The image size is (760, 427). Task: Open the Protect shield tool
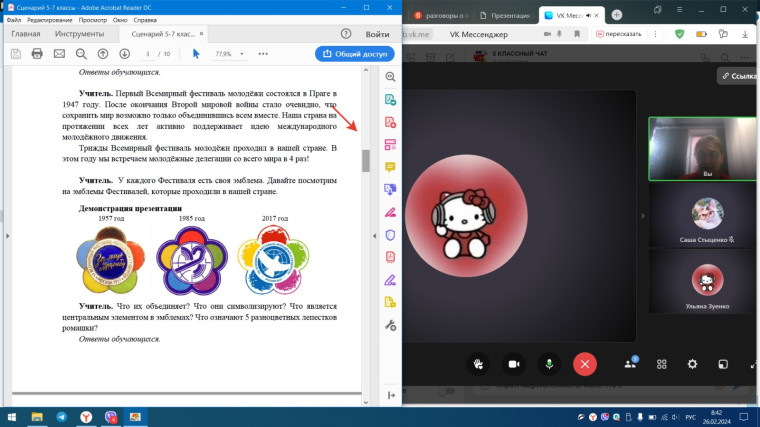coord(390,235)
